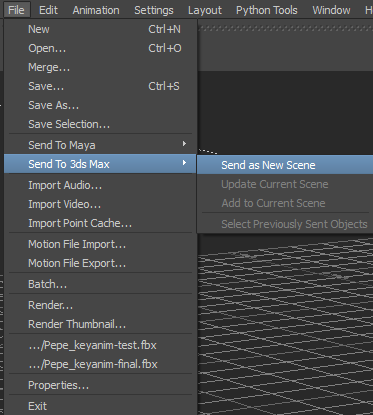Screen dimensions: 373x415
Task: Click Open... in the File menu
Action: [x=100, y=48]
